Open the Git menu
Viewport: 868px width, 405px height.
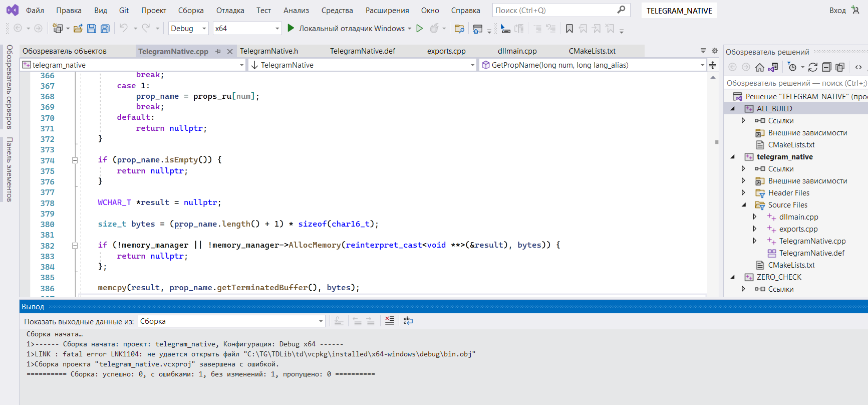point(124,10)
